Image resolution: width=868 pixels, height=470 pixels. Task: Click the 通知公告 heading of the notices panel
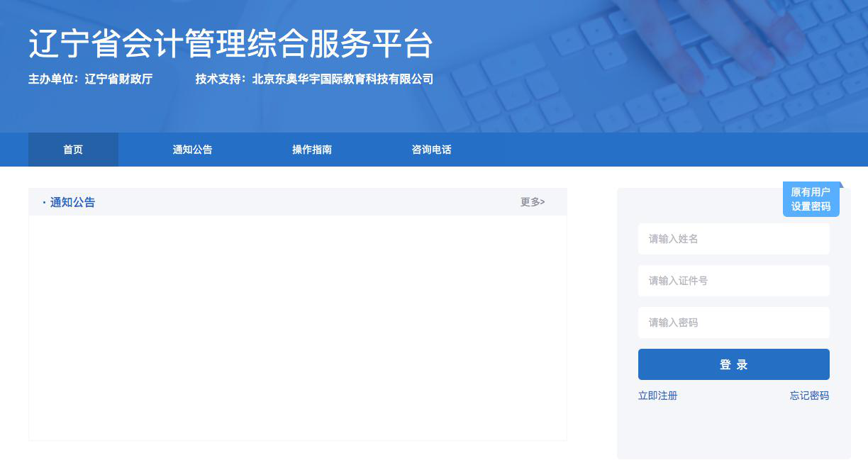point(72,202)
